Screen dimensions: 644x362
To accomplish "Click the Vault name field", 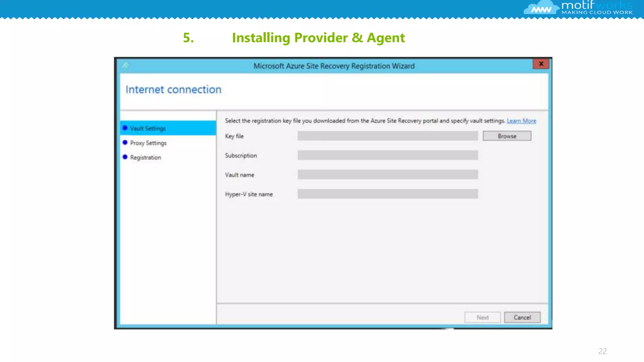I will [x=388, y=175].
